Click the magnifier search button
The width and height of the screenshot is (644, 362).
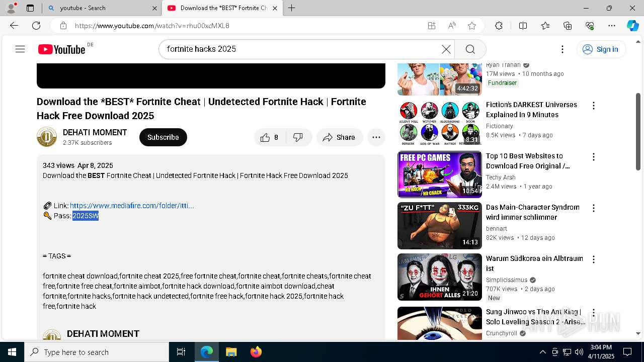pyautogui.click(x=470, y=49)
